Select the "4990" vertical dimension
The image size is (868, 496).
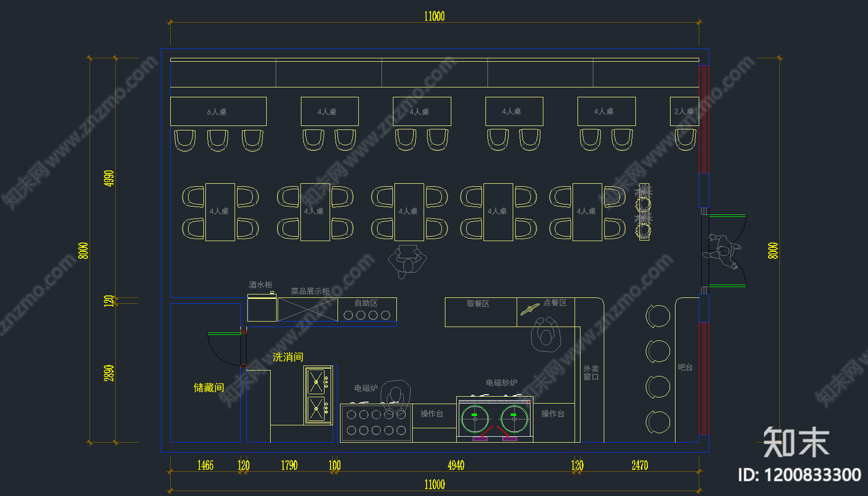[109, 178]
